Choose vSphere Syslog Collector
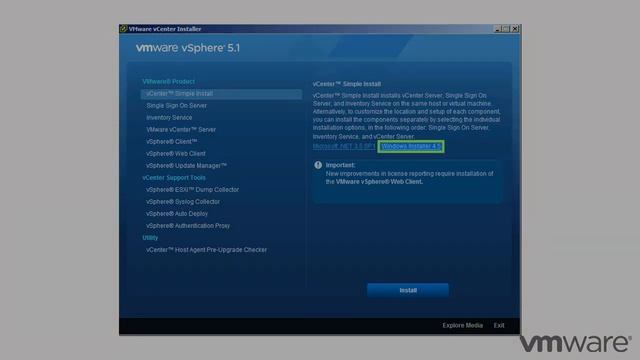The width and height of the screenshot is (640, 360). click(183, 202)
